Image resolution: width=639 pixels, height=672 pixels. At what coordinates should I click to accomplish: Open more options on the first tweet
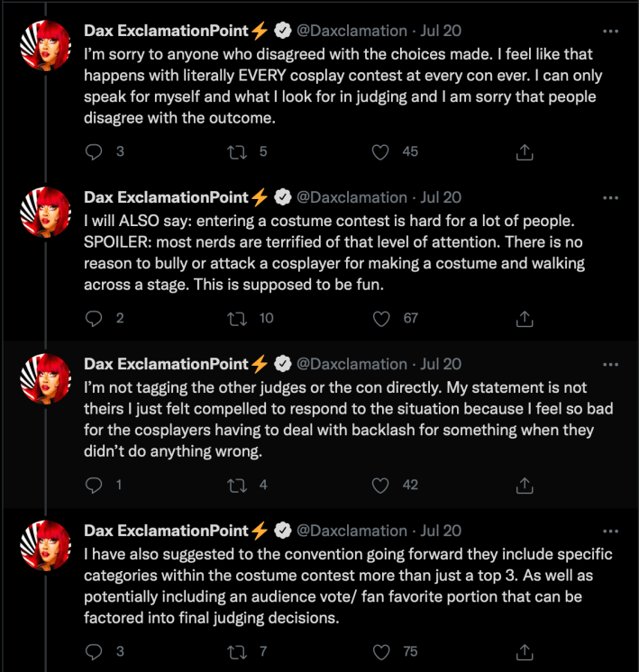coord(611,31)
